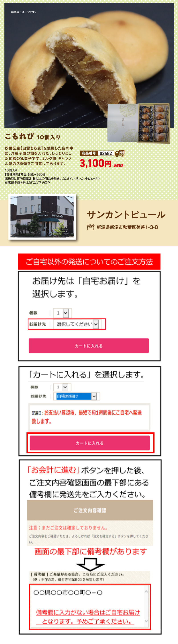Click the large こもれび pastry photo
The height and width of the screenshot is (644, 178).
pos(89,65)
